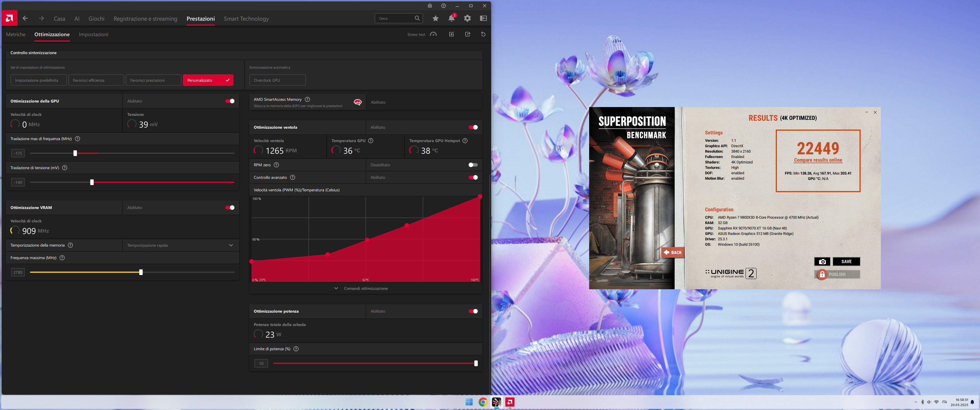Open Smart Technology tab
The width and height of the screenshot is (980, 410).
(x=246, y=19)
